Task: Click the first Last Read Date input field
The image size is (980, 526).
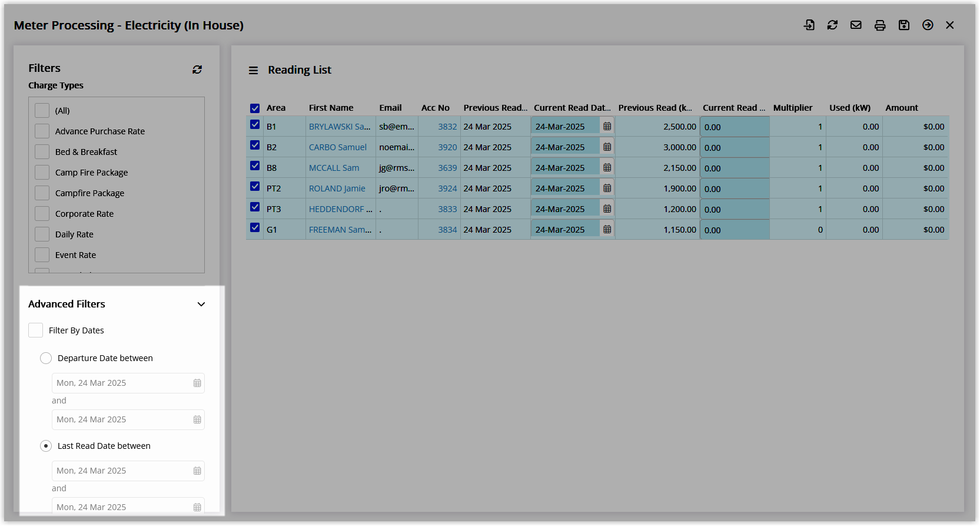Action: click(128, 471)
